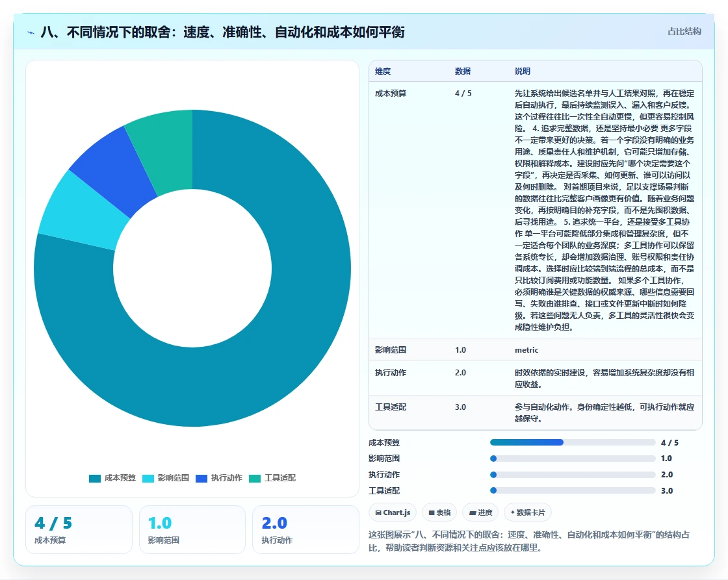
Task: Toggle the 影响范围 legend color swatch
Action: coord(148,479)
